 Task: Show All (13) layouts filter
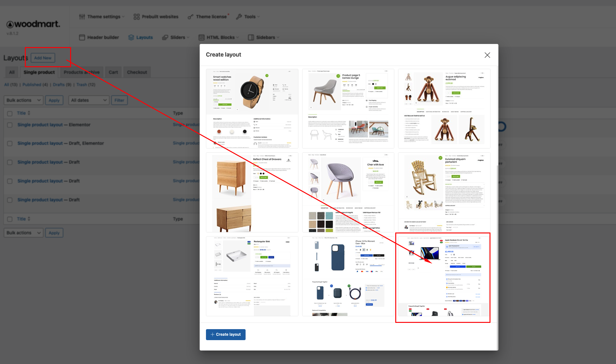[x=11, y=85]
